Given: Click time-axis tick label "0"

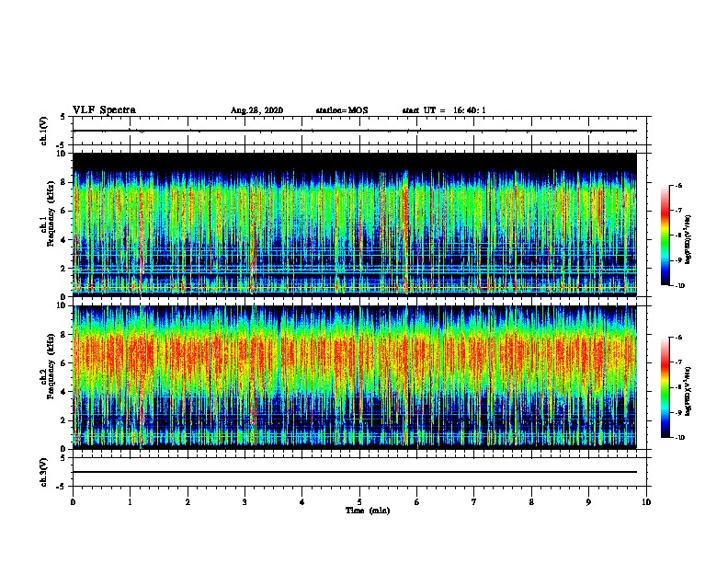Looking at the screenshot, I should coord(73,502).
